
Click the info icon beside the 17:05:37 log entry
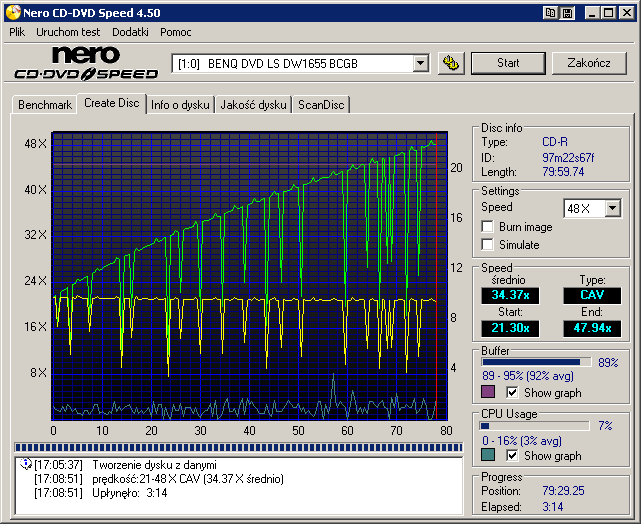[x=25, y=464]
